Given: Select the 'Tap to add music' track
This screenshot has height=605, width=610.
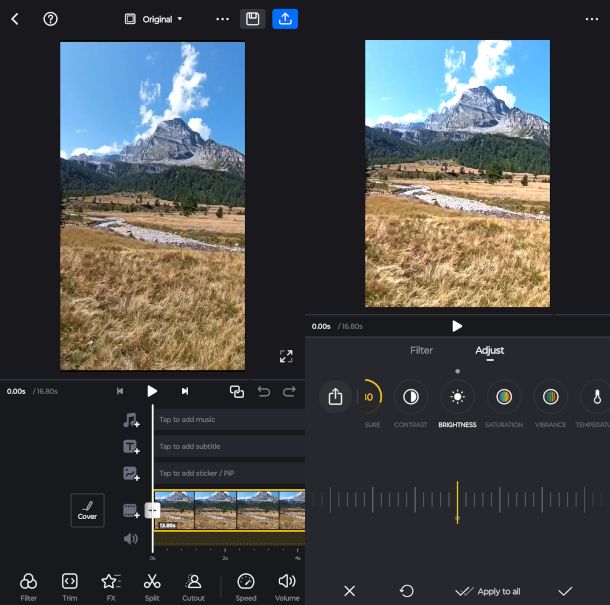Looking at the screenshot, I should pos(230,419).
